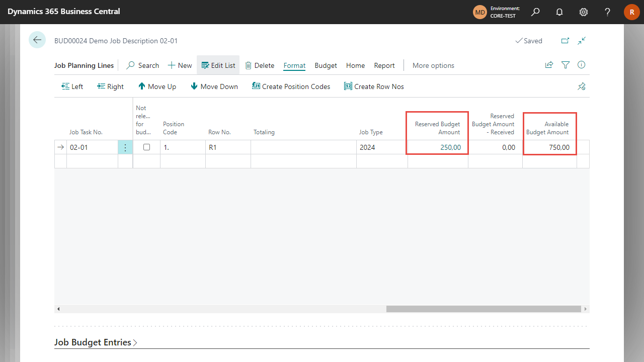Open page in a new window
The height and width of the screenshot is (362, 644).
click(565, 41)
